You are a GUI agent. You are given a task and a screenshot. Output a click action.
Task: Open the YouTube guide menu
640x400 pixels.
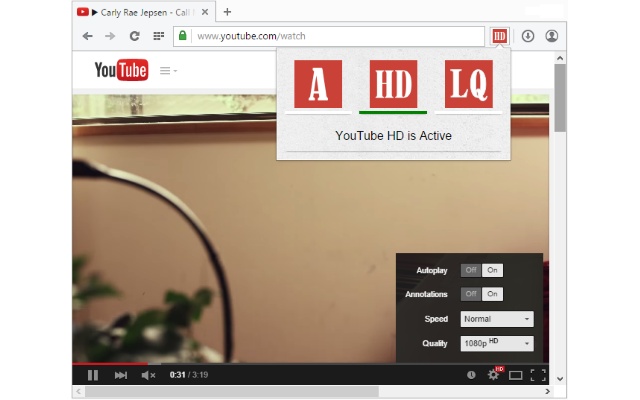point(168,71)
